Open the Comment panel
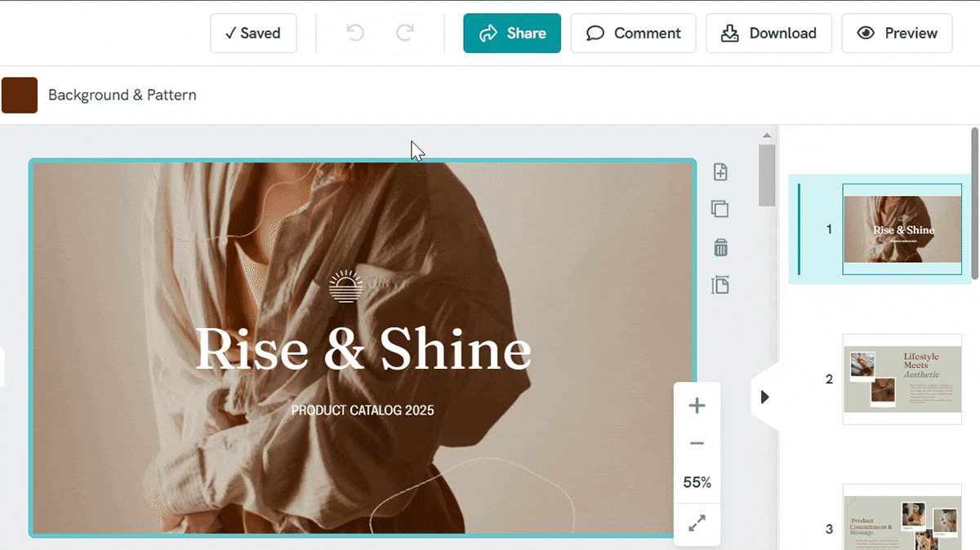Screen dimensions: 980x550 pos(633,33)
